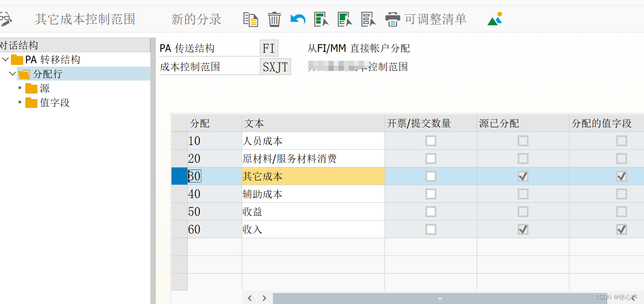Screen dimensions: 644x304
Task: Select all entries with the first green table icon
Action: click(321, 19)
